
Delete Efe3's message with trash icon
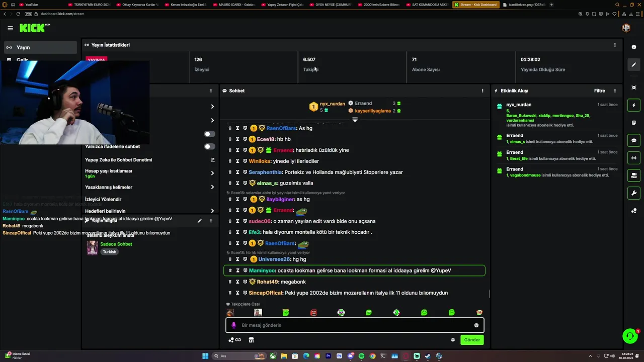coord(230,232)
